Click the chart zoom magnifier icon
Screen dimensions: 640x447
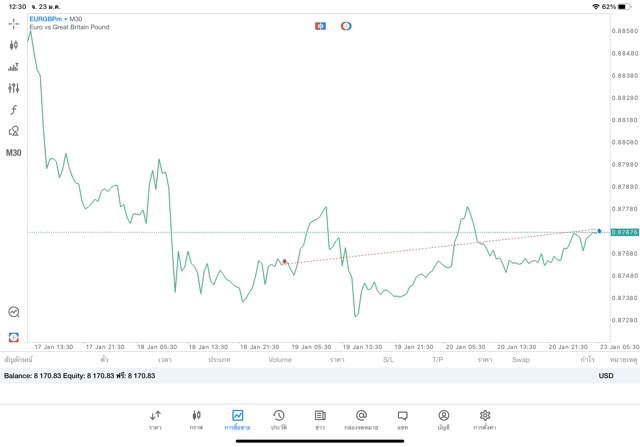pos(13,312)
